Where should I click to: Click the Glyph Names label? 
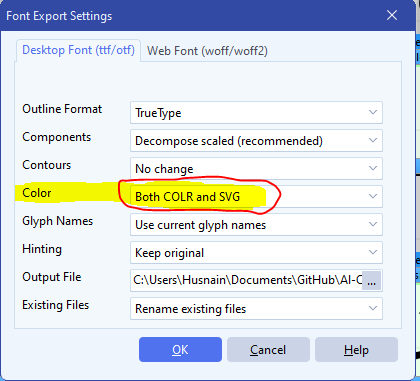click(x=58, y=221)
